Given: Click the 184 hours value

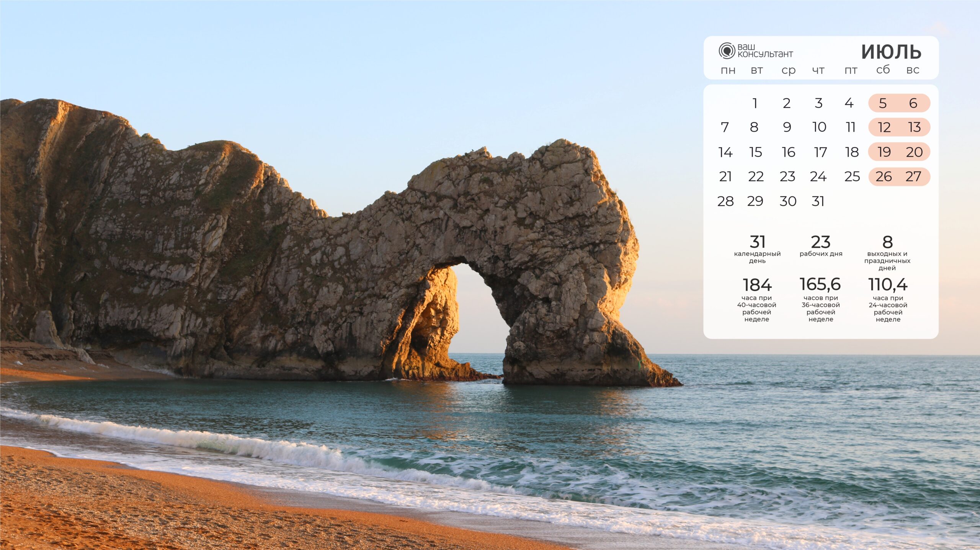Looking at the screenshot, I should click(x=757, y=285).
